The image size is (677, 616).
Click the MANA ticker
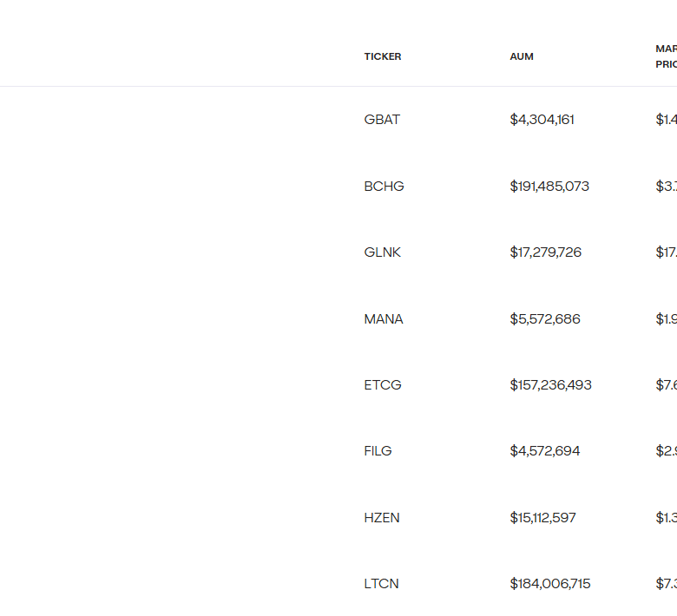pos(384,319)
